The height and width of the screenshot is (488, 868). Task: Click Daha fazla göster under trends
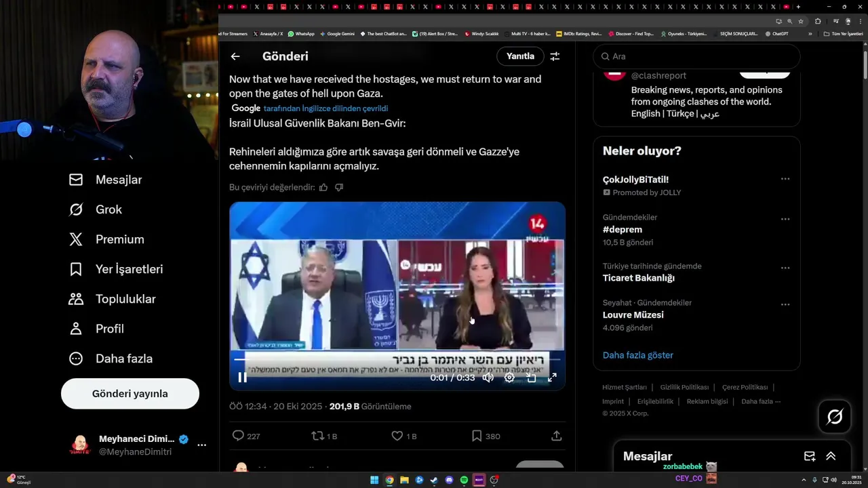tap(638, 355)
